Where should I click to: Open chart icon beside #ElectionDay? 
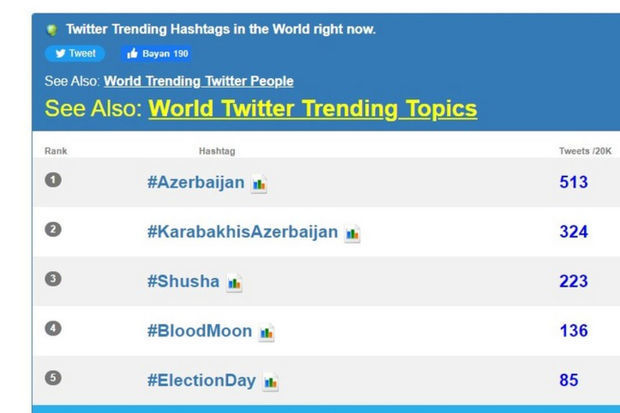(x=270, y=382)
